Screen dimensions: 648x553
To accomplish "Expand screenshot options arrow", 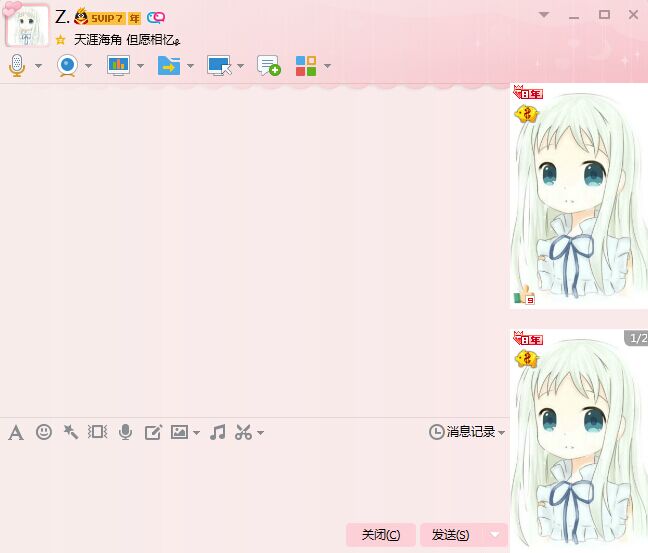I will [260, 433].
